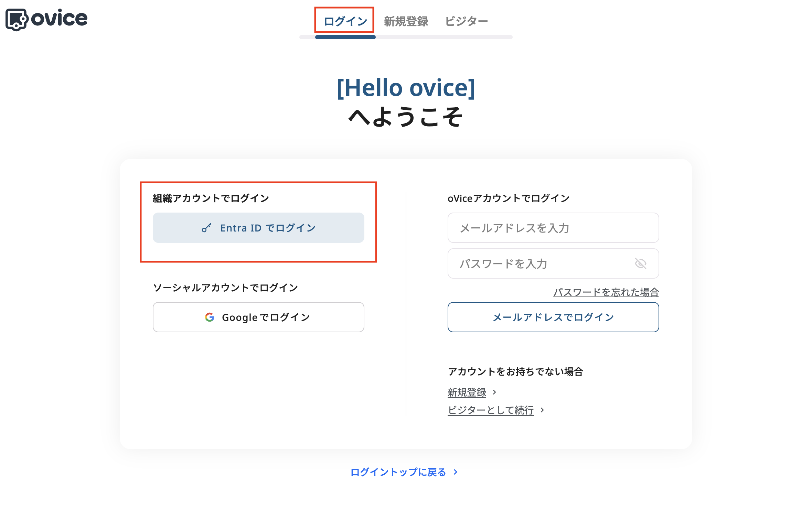Click the oViceアカウントでログイン heading
Screen dimensions: 812x507
point(509,198)
